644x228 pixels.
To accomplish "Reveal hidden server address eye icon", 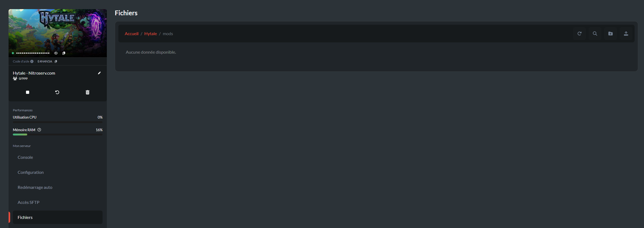I will point(56,53).
